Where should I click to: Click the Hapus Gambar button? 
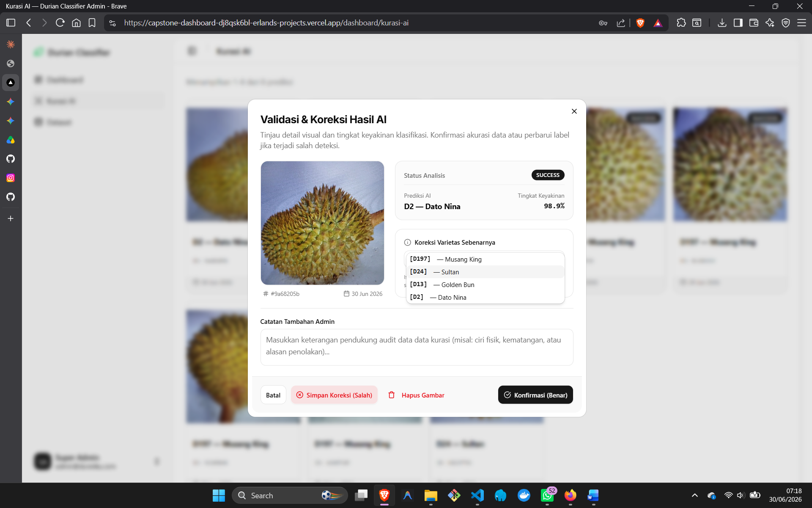(416, 395)
